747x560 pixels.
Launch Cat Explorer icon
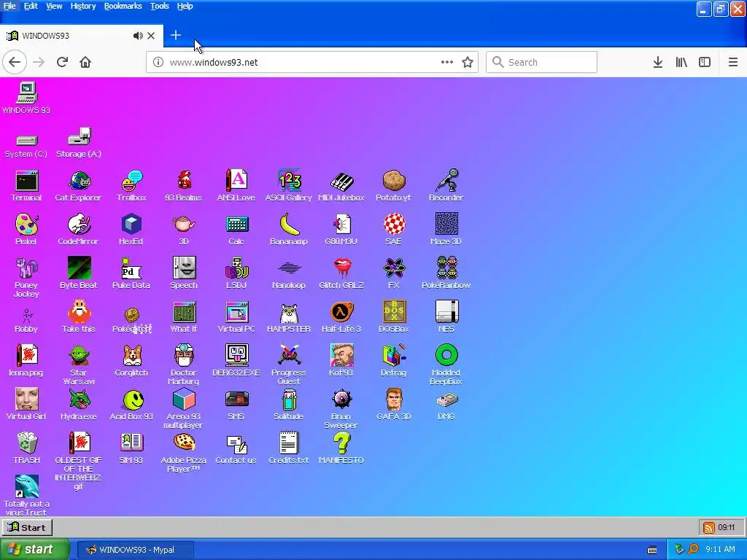point(79,186)
